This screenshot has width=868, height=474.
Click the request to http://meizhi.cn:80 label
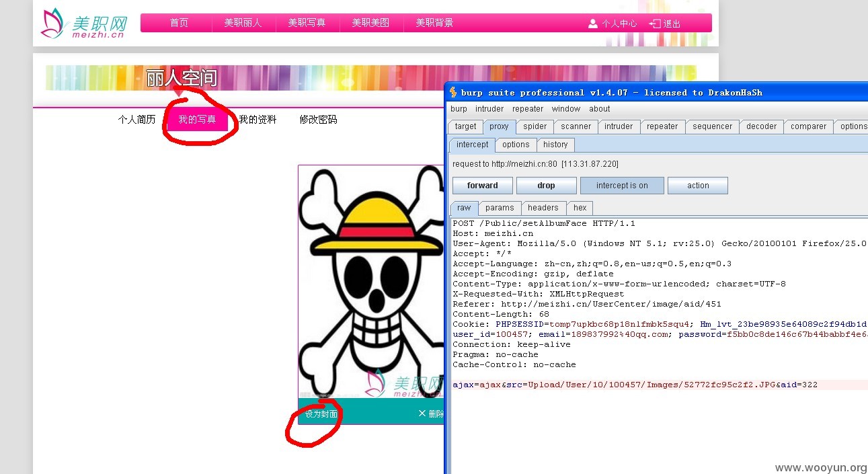pos(535,164)
